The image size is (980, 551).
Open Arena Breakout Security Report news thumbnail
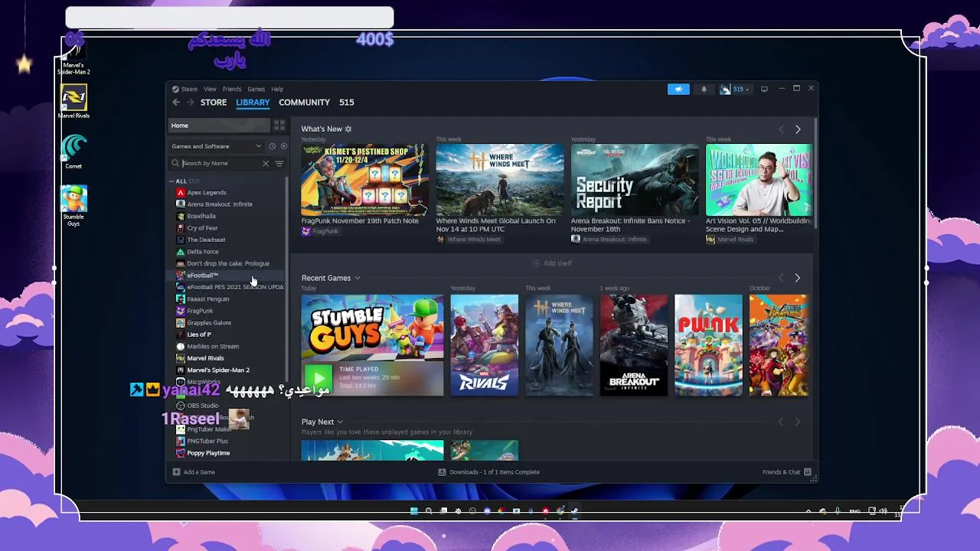635,180
